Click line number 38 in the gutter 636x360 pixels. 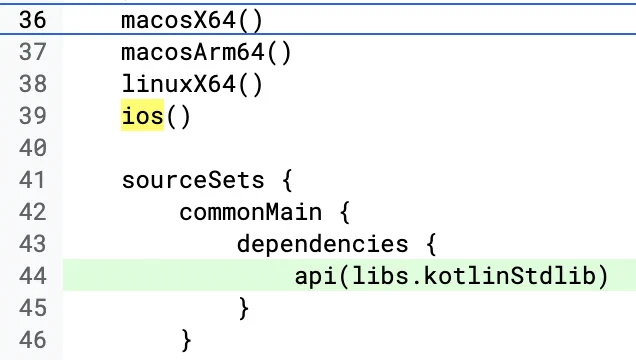pos(32,84)
